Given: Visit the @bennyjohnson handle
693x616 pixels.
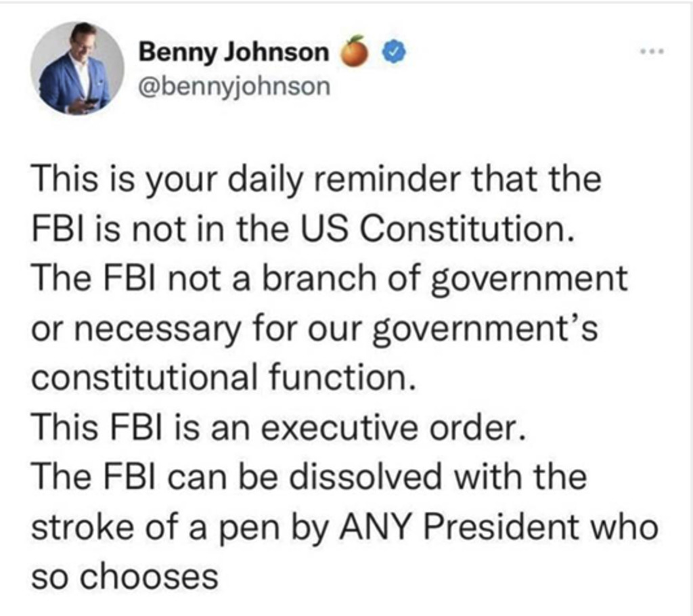Looking at the screenshot, I should [234, 86].
